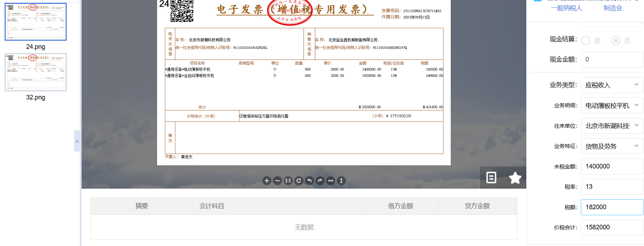Click the 无数据 empty table message
This screenshot has height=246, width=644.
point(304,227)
